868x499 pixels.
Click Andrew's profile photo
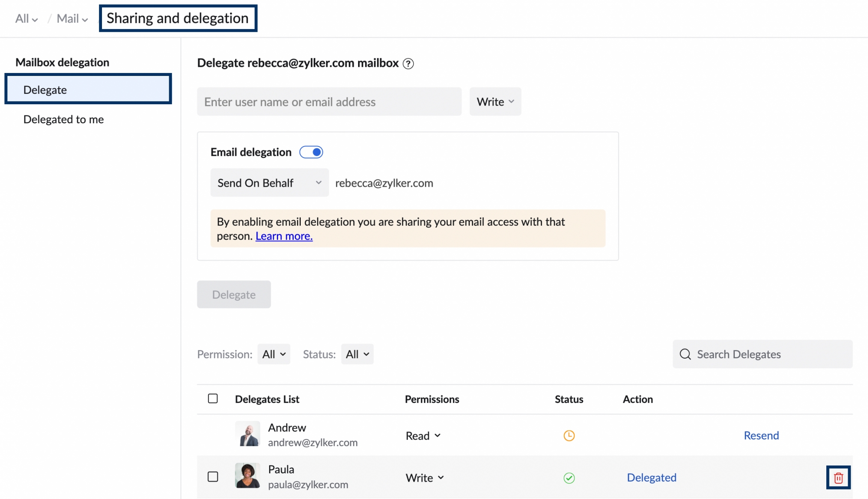point(247,434)
